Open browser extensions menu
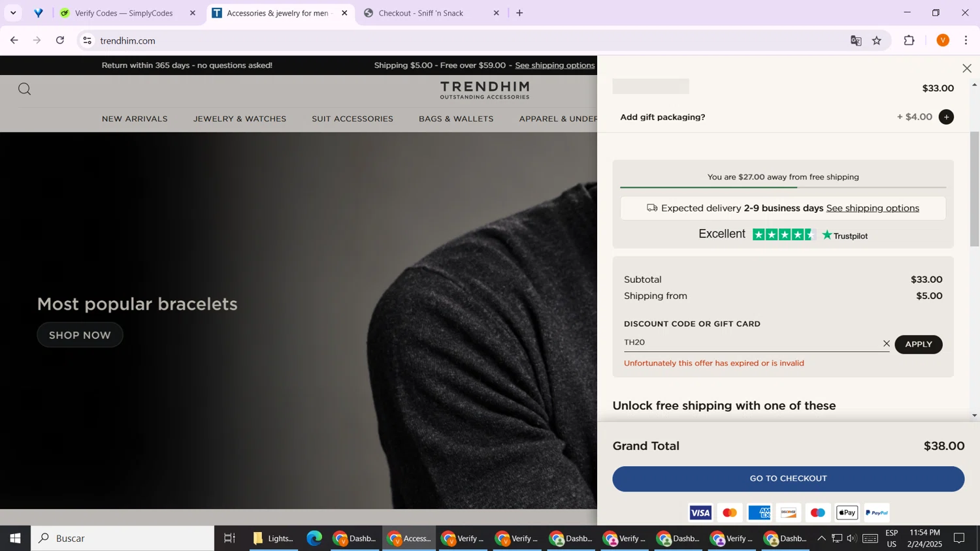 tap(909, 40)
